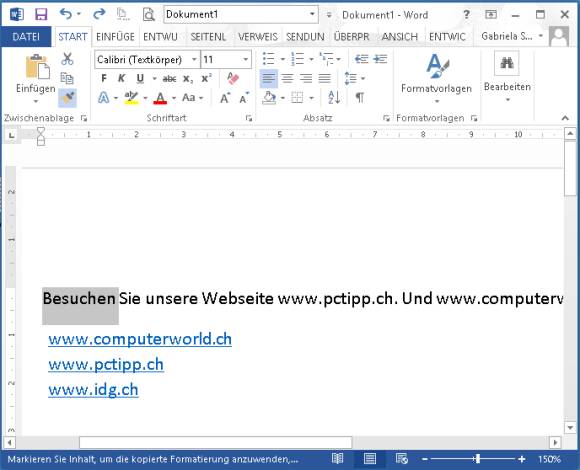Apply numbered list
580x470 pixels.
point(298,59)
